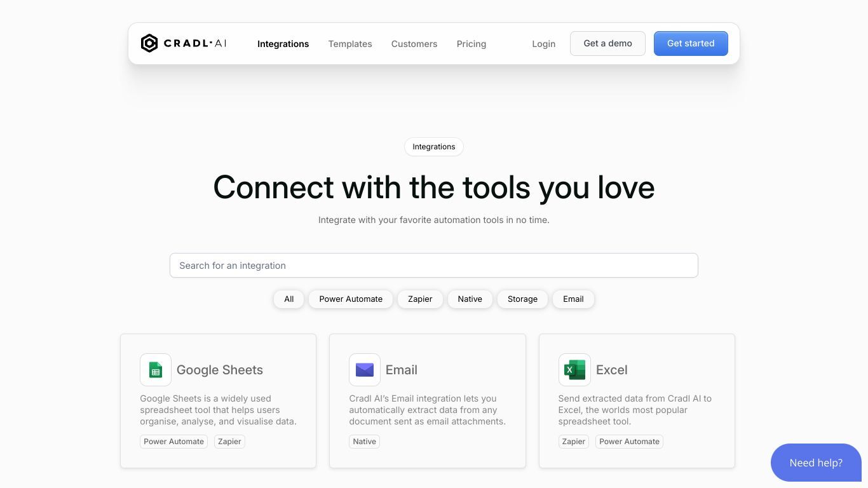Focus the Search for an integration field
The height and width of the screenshot is (488, 868).
[434, 266]
